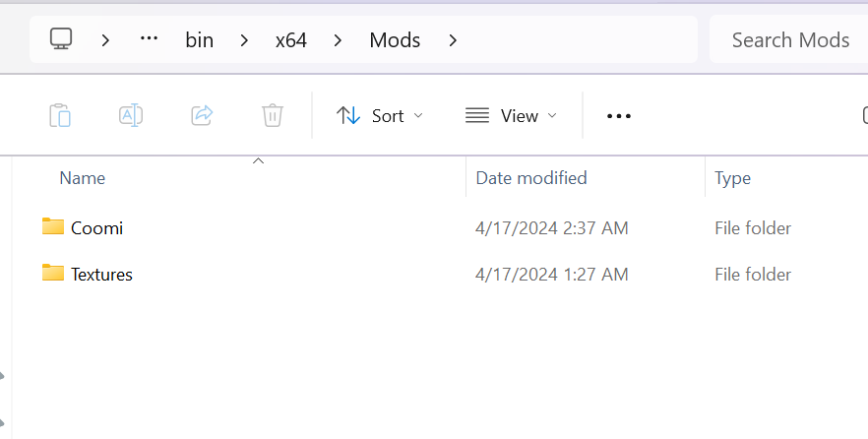868x439 pixels.
Task: Click the Paste clipboard icon
Action: point(60,116)
